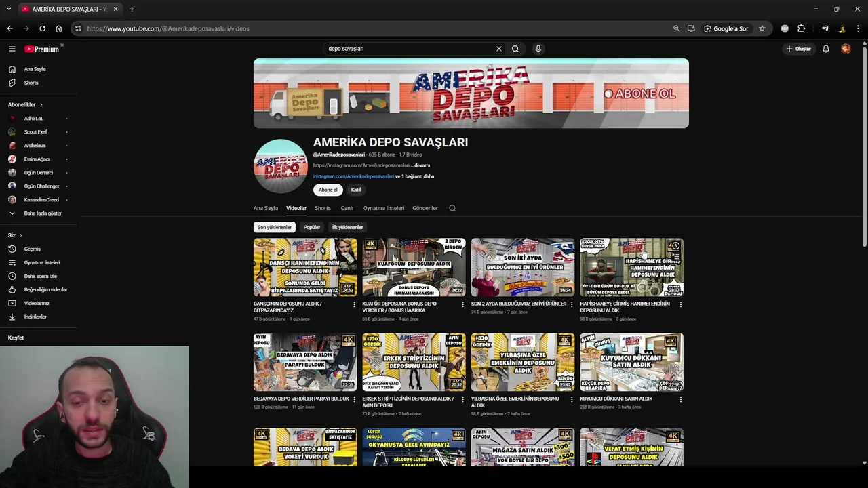Viewport: 868px width, 488px height.
Task: Open Ogün Demirci subscription channel
Action: [x=38, y=173]
